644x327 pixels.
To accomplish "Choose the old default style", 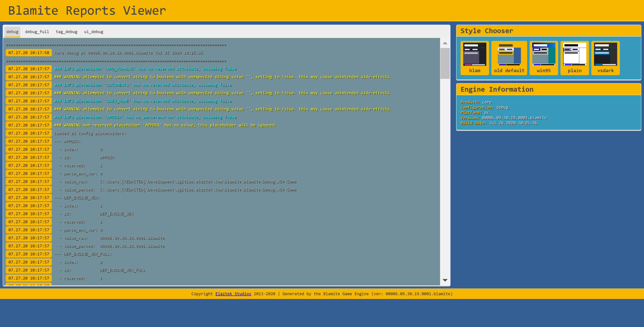I will (x=509, y=58).
